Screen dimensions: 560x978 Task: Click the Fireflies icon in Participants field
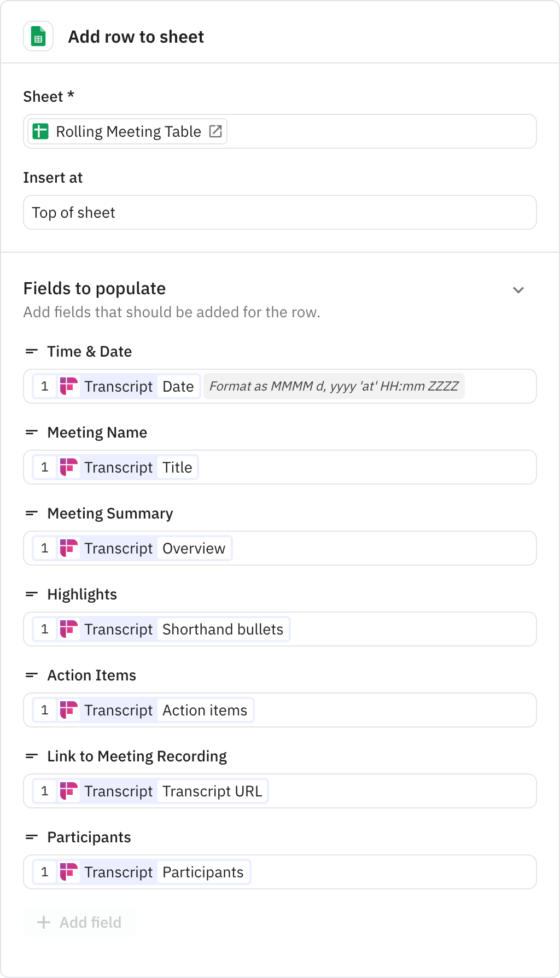[69, 872]
